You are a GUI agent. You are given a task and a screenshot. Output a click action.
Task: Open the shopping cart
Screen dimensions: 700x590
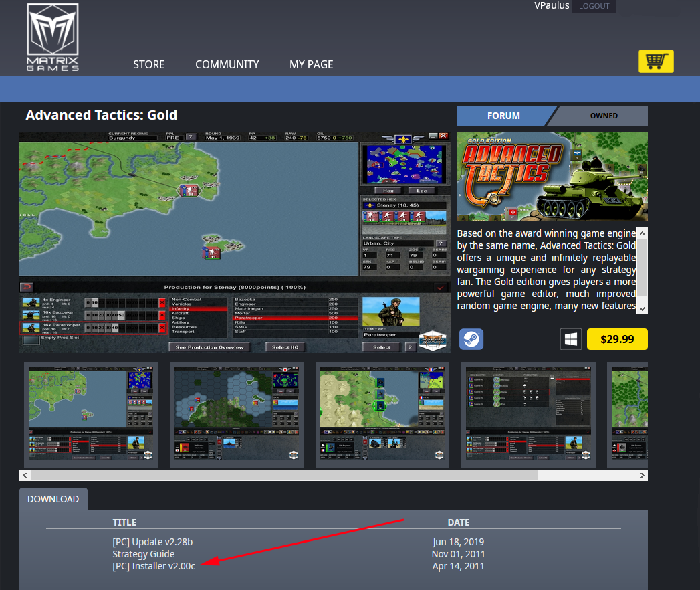[656, 61]
